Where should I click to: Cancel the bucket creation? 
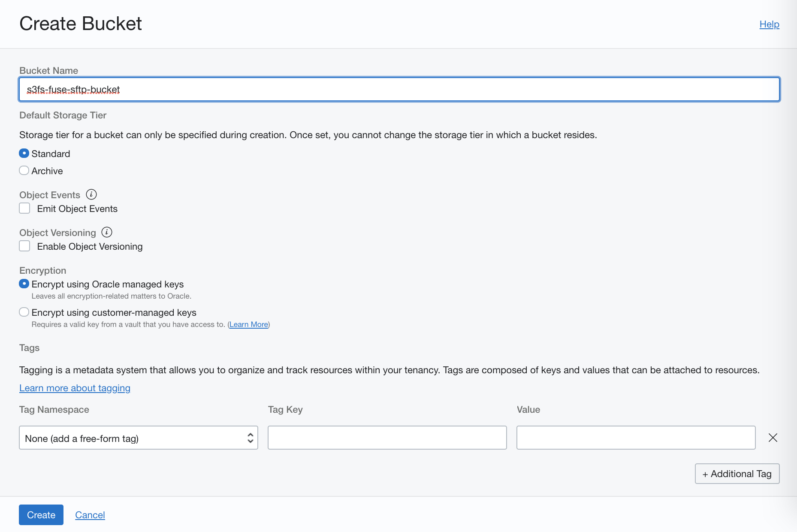click(x=90, y=515)
